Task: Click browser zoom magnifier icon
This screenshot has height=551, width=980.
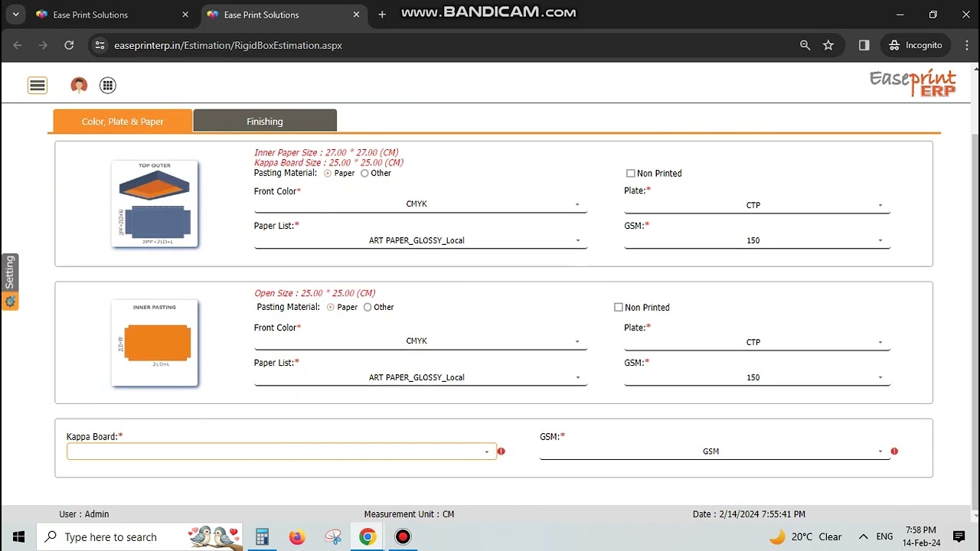Action: tap(805, 45)
